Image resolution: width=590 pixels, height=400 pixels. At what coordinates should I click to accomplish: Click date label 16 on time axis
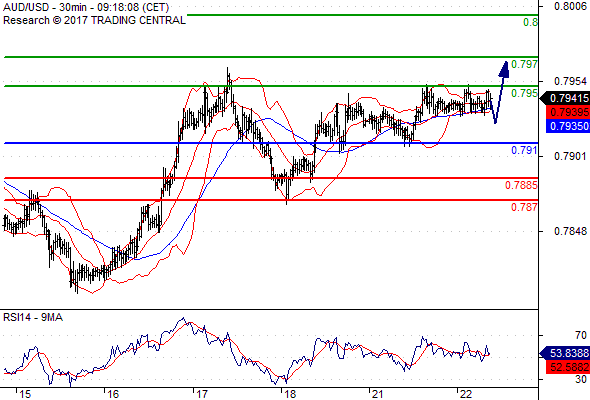click(113, 394)
